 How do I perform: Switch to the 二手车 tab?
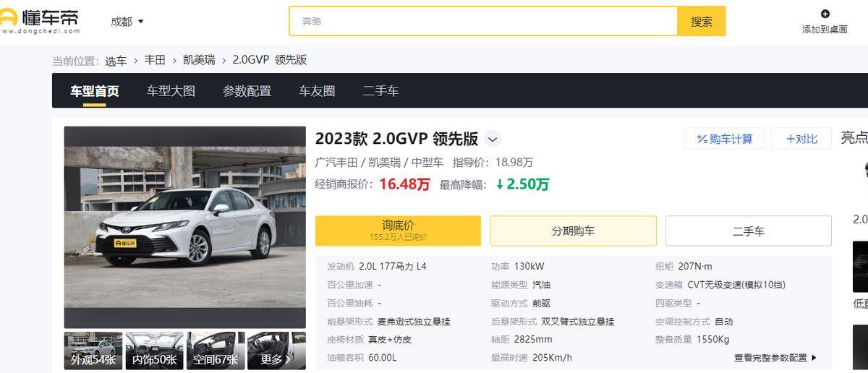(x=380, y=91)
